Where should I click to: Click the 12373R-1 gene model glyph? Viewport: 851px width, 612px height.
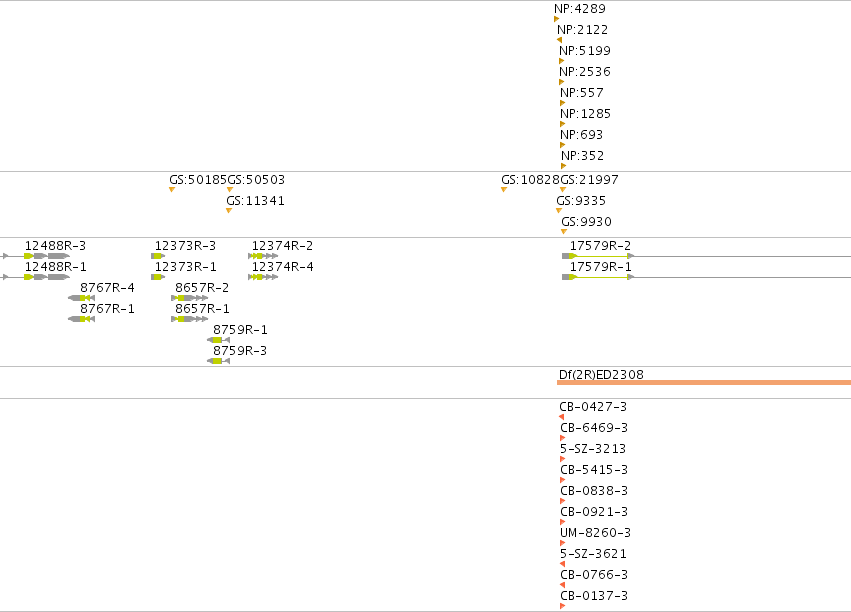point(158,277)
